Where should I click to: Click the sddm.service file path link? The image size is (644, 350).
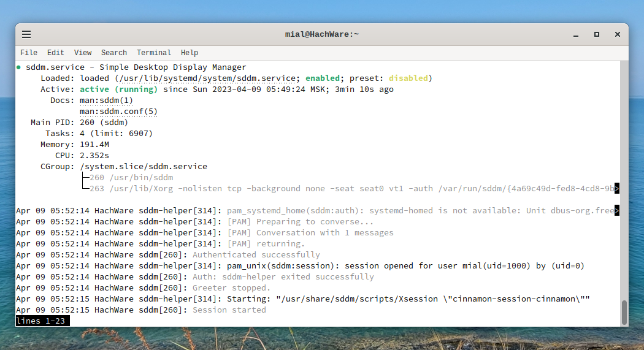[207, 78]
